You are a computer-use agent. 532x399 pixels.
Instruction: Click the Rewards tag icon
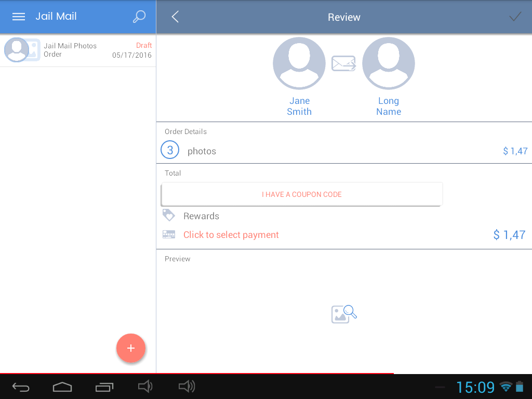[169, 215]
